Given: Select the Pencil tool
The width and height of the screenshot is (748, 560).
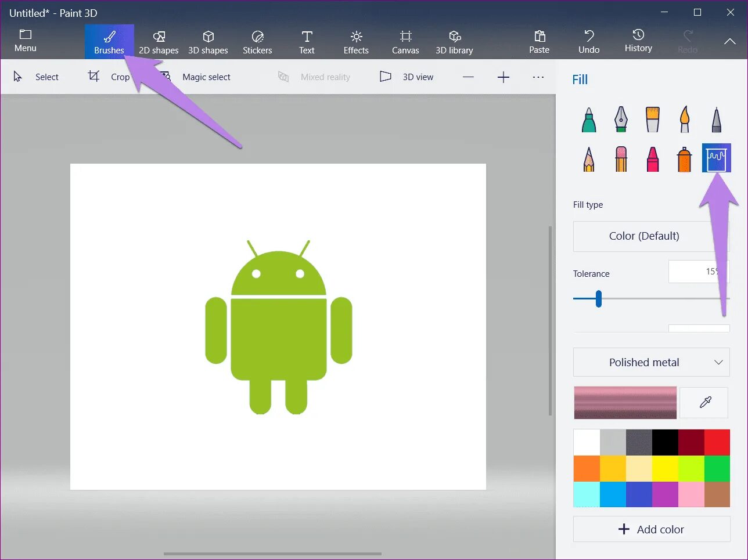Looking at the screenshot, I should click(589, 159).
